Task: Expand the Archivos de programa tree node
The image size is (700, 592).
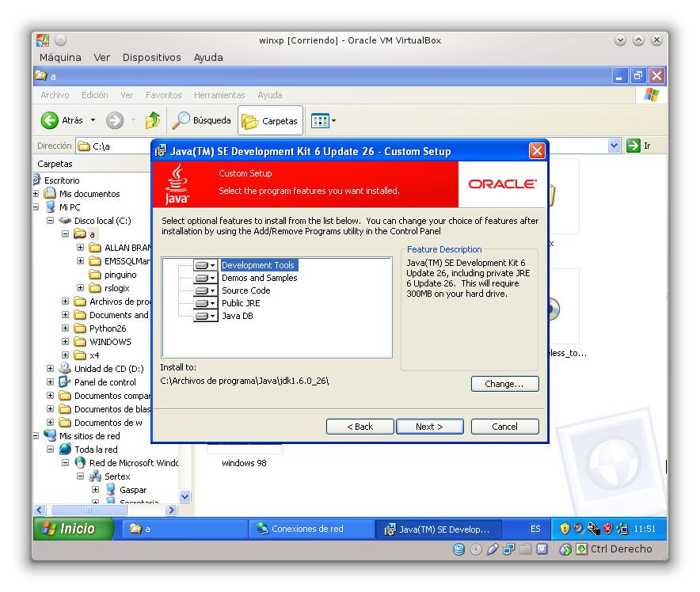Action: (x=67, y=301)
